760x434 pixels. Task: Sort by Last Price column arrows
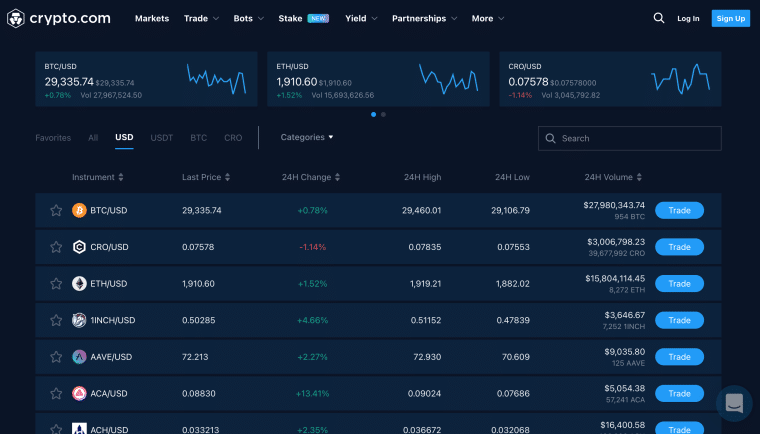pyautogui.click(x=227, y=177)
